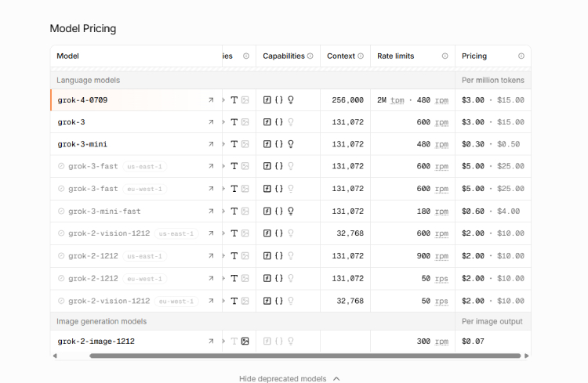Open grok-4-0709 model details arrow
588x383 pixels.
click(x=211, y=100)
